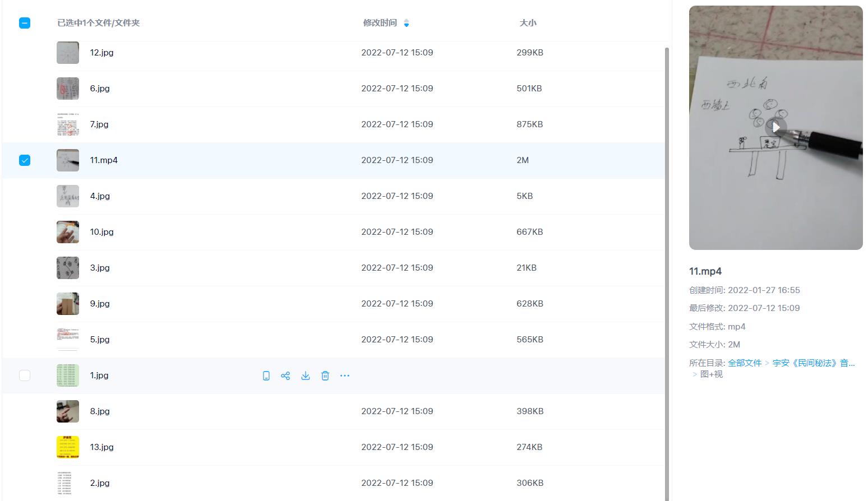Play the 11.mp4 video preview
This screenshot has width=868, height=501.
point(775,127)
